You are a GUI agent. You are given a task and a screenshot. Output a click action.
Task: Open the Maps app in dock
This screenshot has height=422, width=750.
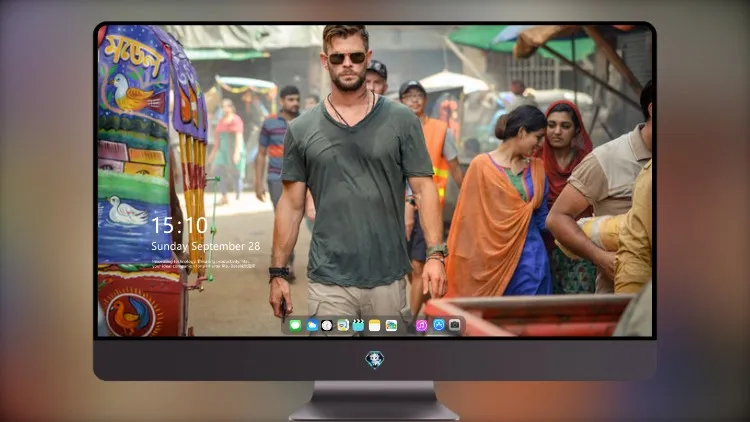(x=343, y=325)
